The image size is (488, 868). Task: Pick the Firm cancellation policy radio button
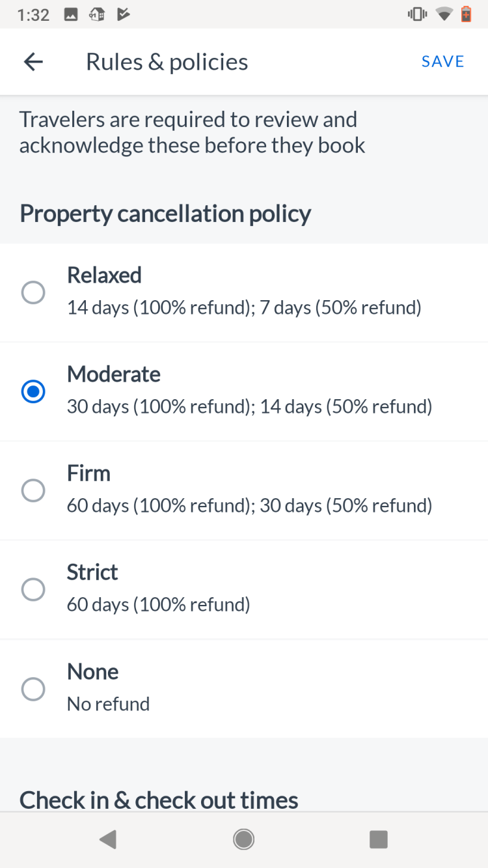click(33, 490)
